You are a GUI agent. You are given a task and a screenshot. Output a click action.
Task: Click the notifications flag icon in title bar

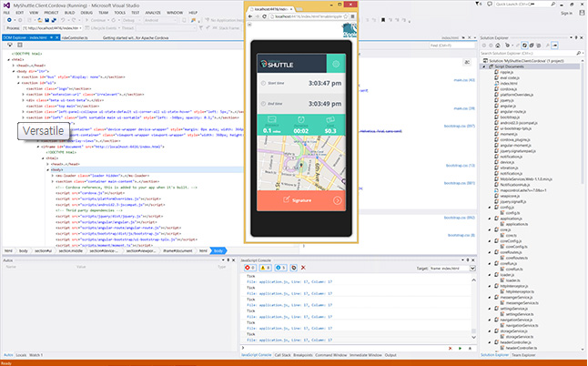tap(479, 4)
